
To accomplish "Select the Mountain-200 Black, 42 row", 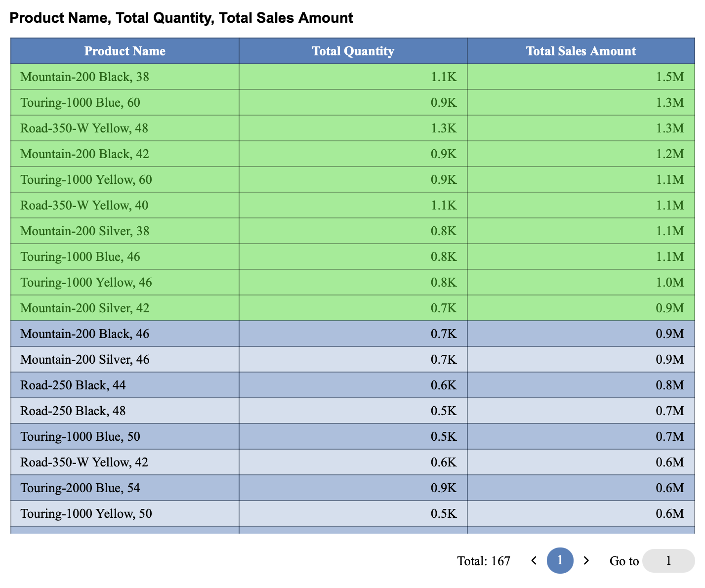I will click(84, 154).
